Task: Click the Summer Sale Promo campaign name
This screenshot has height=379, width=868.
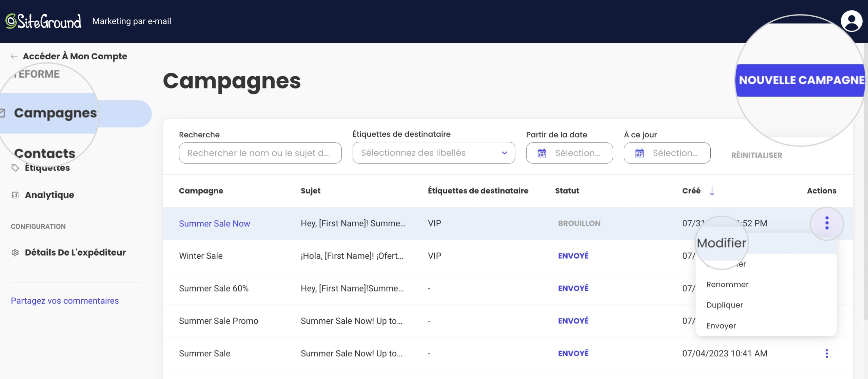Action: (x=218, y=321)
